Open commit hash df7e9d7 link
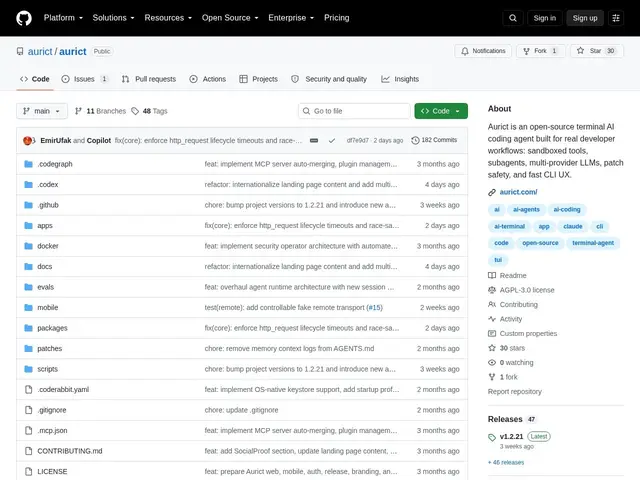 357,140
